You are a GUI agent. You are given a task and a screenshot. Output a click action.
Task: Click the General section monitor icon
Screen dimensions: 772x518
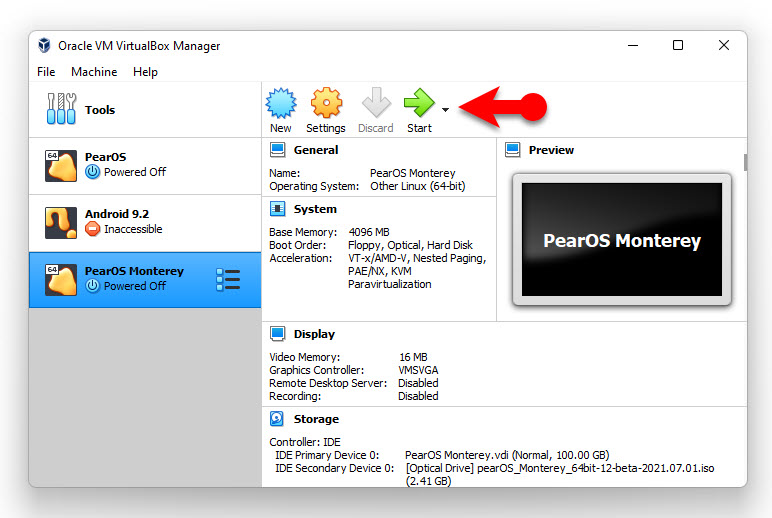coord(278,150)
